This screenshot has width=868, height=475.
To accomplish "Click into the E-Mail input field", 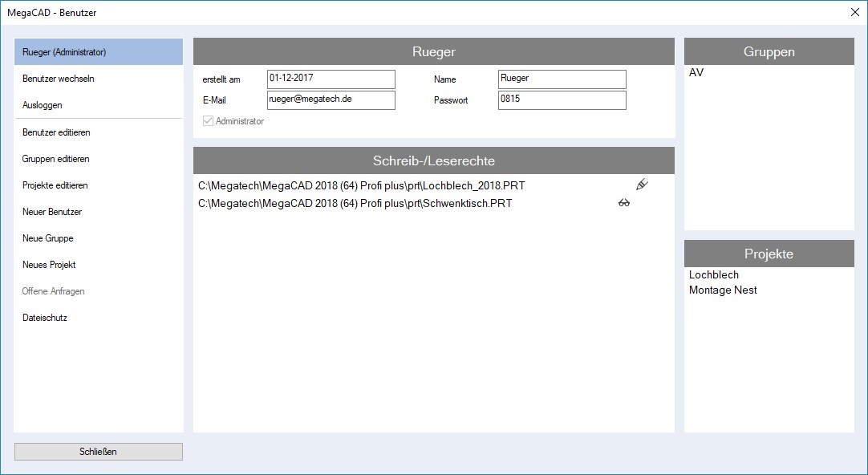I will click(331, 100).
